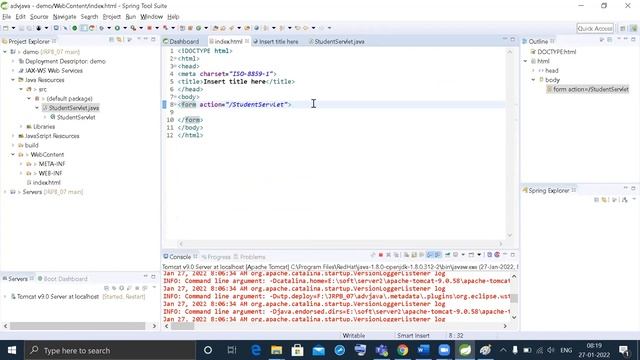Click the green Boot Dashboard toolbar icon
This screenshot has width=640, height=360.
click(75, 28)
